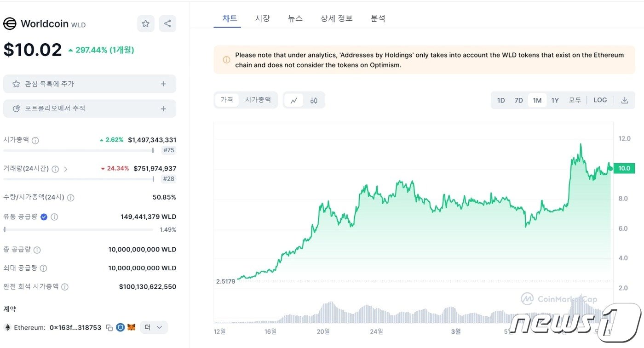644x348 pixels.
Task: Click the Ethereum logo icon
Action: tap(7, 327)
